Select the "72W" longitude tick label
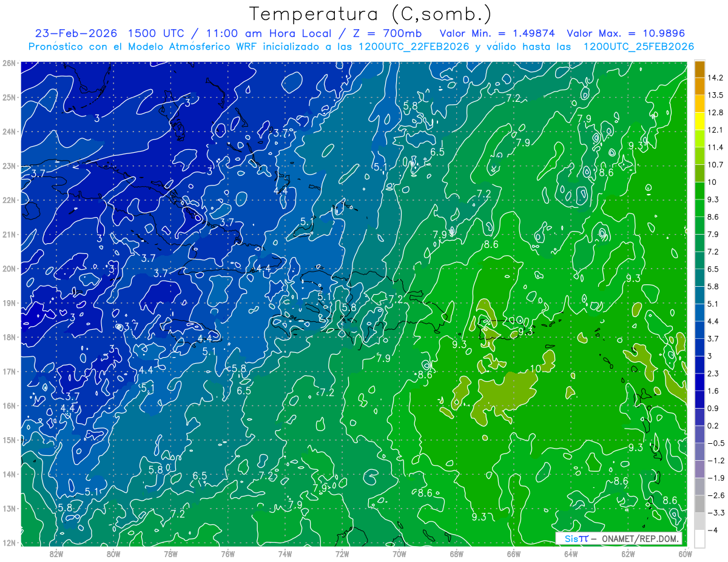This screenshot has width=728, height=562. click(342, 554)
